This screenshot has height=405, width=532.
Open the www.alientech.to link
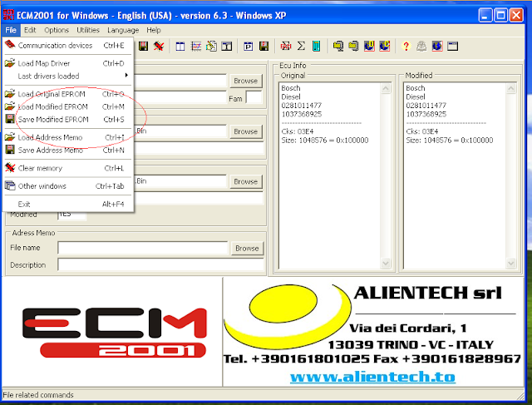pyautogui.click(x=372, y=377)
